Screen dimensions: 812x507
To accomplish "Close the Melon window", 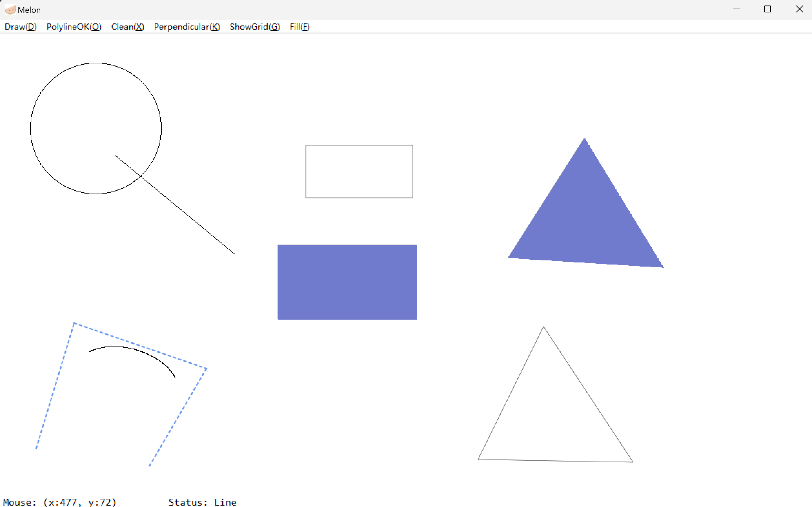I will (800, 9).
